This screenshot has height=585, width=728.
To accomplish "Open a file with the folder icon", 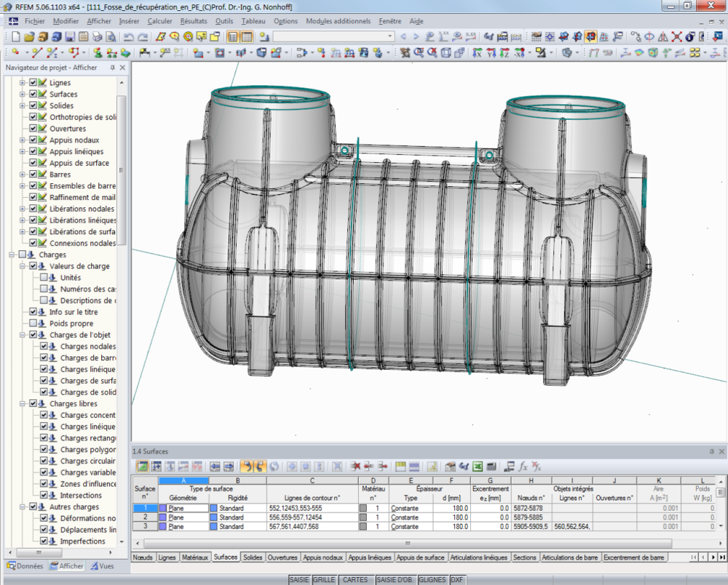I will click(x=29, y=36).
